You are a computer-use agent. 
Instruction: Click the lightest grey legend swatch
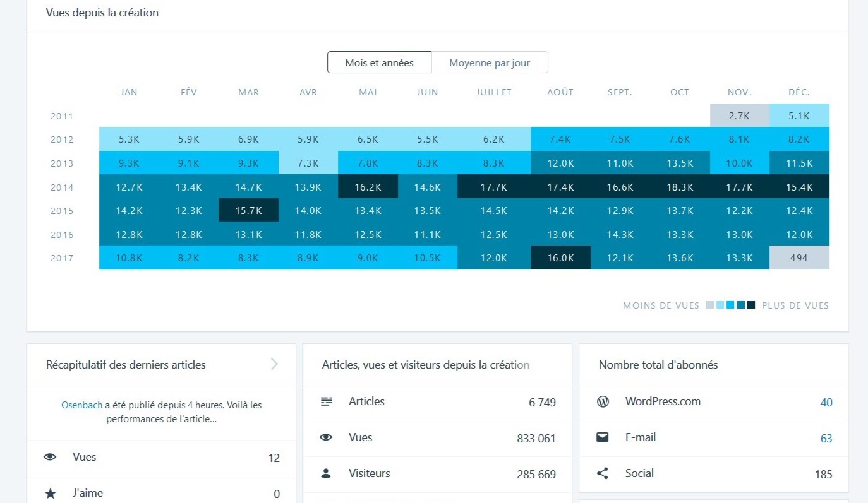coord(710,305)
